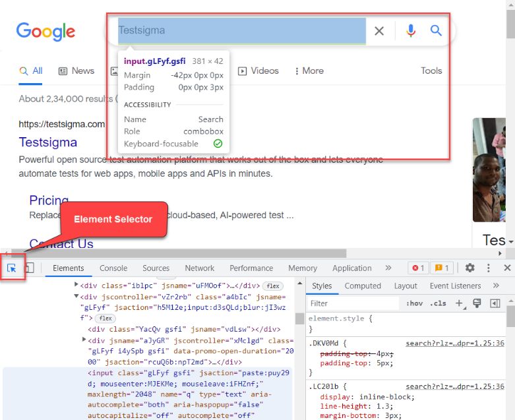Viewport: 515px width, 420px height.
Task: Toggle the :hov element state
Action: click(414, 303)
